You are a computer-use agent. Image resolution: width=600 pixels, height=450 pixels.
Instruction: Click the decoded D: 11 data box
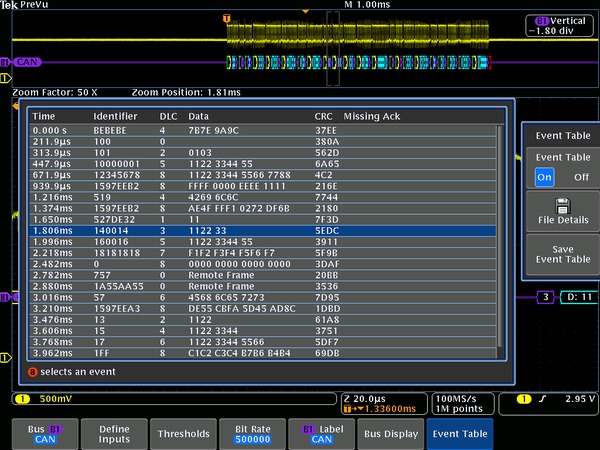577,297
